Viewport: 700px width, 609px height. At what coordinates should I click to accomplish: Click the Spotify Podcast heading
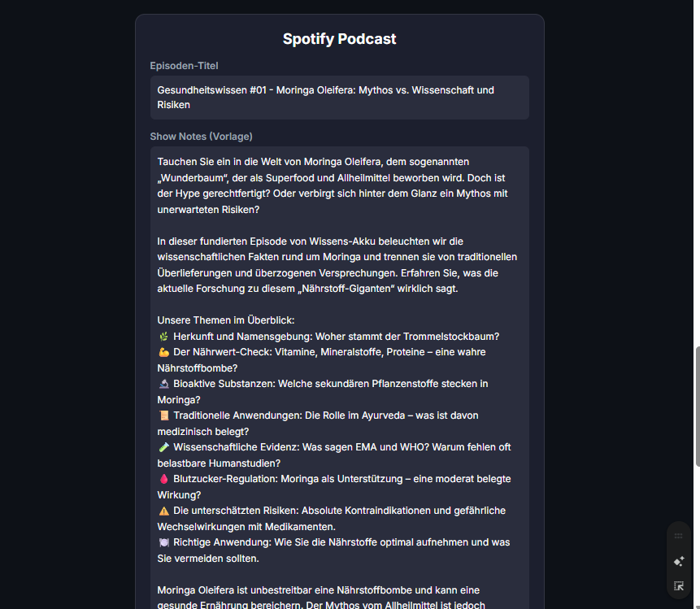(339, 39)
